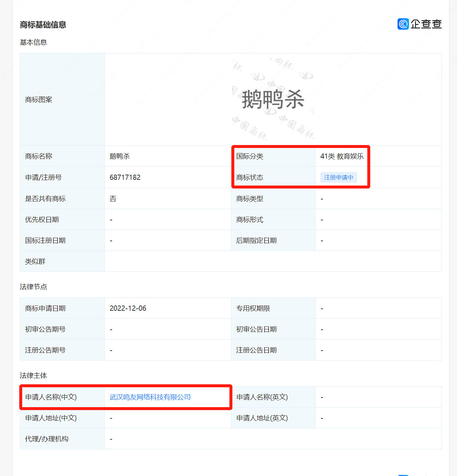Image resolution: width=457 pixels, height=476 pixels.
Task: Click the 商标基础信息 page heading
Action: (x=43, y=25)
